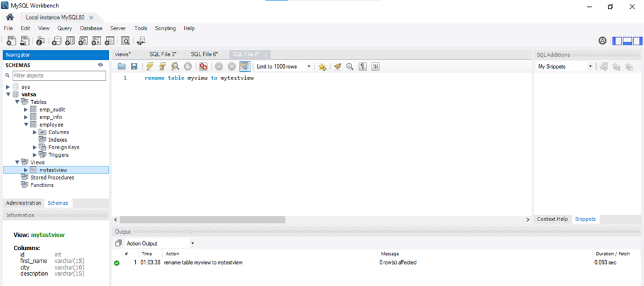Expand the mytestview view
This screenshot has height=286, width=644.
click(x=25, y=170)
